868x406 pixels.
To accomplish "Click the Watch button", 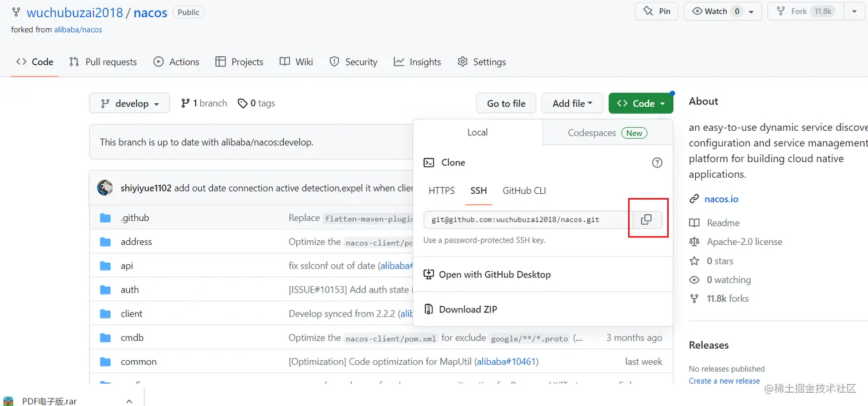I will pos(716,11).
